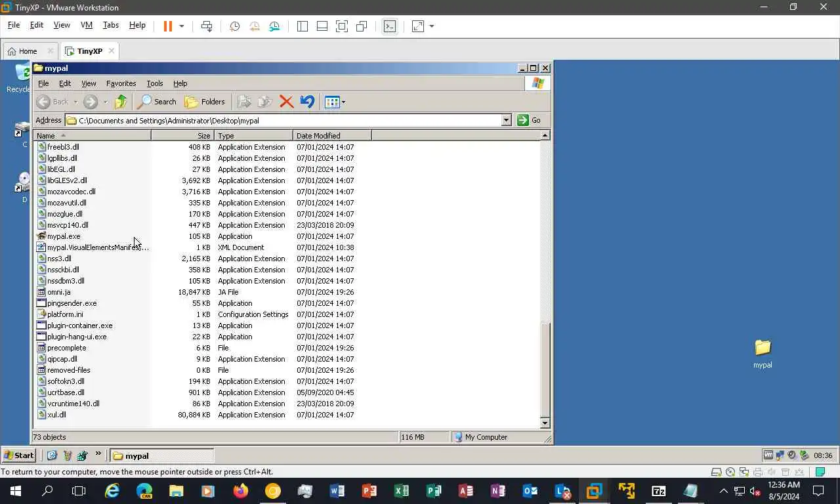This screenshot has width=840, height=504.
Task: Sort by the Type column header
Action: tap(253, 135)
